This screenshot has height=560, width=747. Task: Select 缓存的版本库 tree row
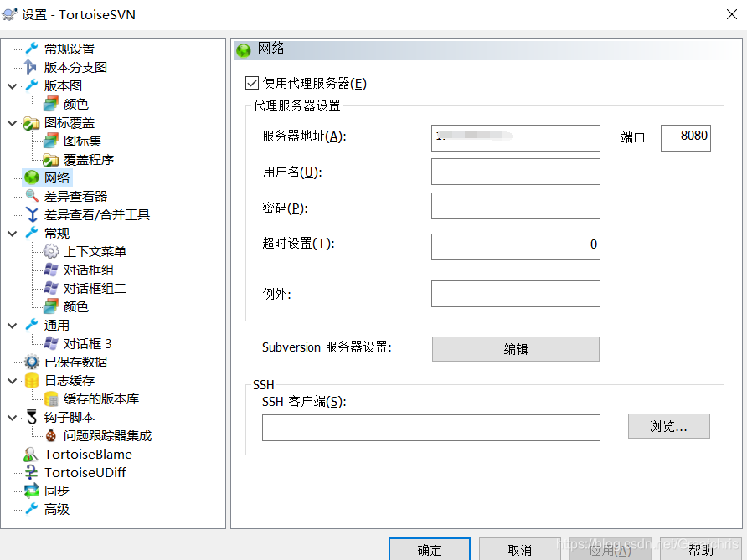[x=101, y=398]
